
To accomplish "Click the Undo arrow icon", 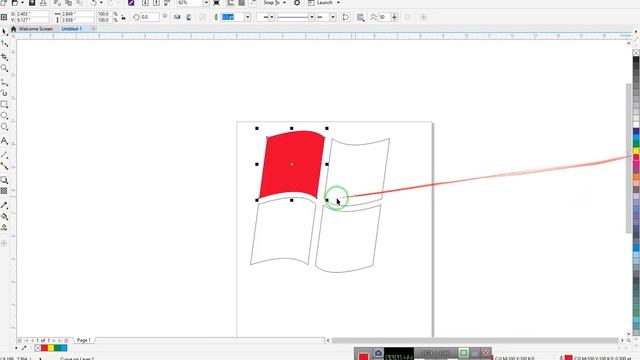I will pos(94,2).
